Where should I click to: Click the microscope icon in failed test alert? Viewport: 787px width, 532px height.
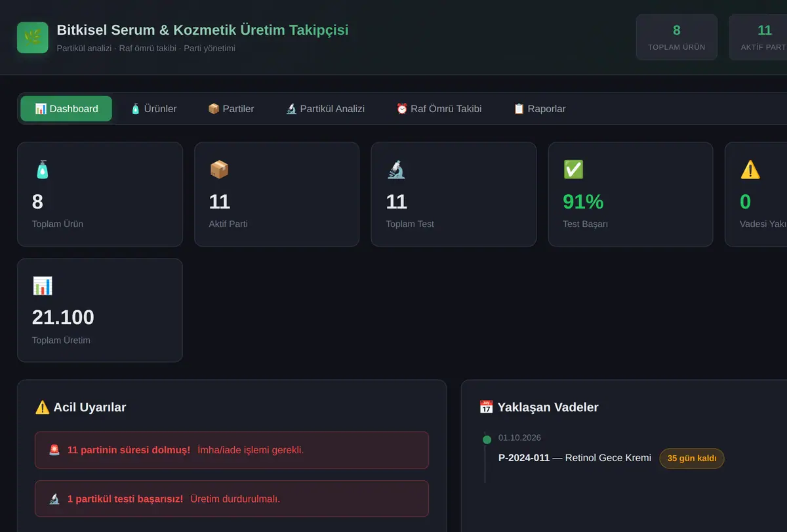[54, 499]
